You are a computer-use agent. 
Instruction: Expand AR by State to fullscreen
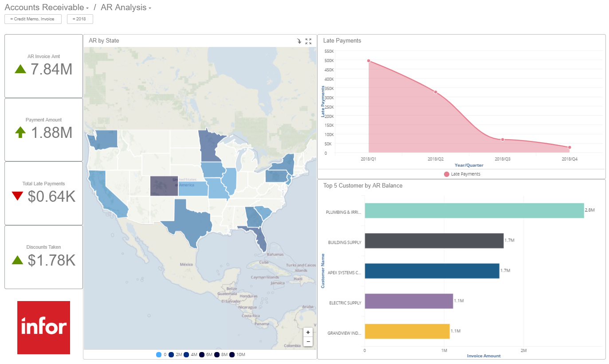(308, 41)
